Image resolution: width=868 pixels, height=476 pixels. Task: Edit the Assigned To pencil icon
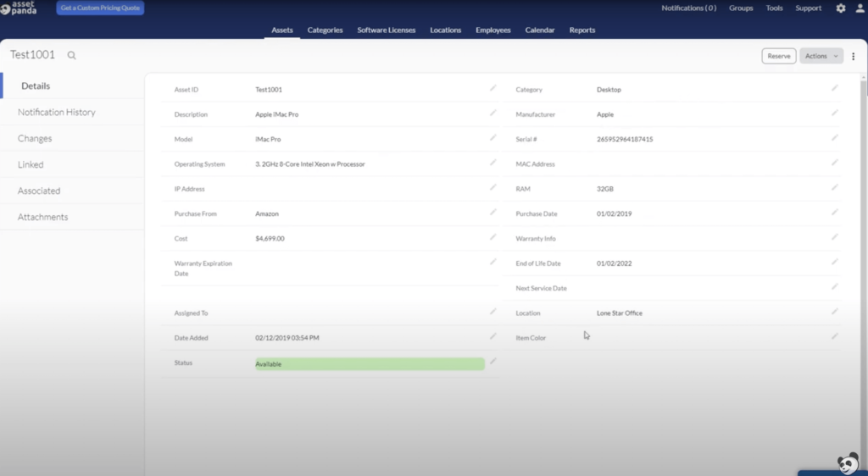pos(492,312)
